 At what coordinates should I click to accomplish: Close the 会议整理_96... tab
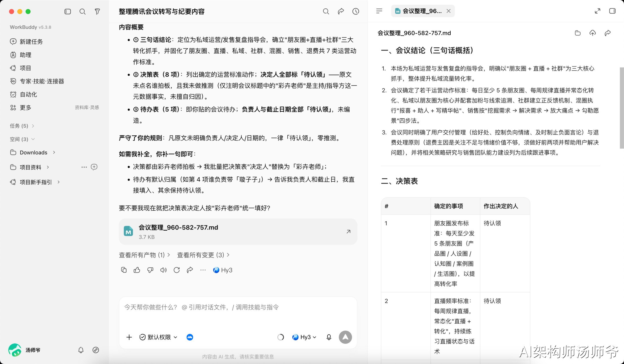448,11
